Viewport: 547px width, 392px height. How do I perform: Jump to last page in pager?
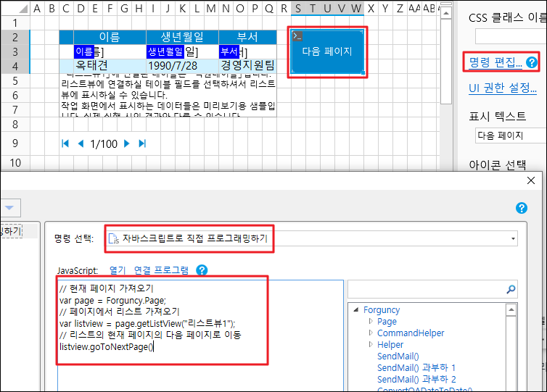pyautogui.click(x=142, y=143)
